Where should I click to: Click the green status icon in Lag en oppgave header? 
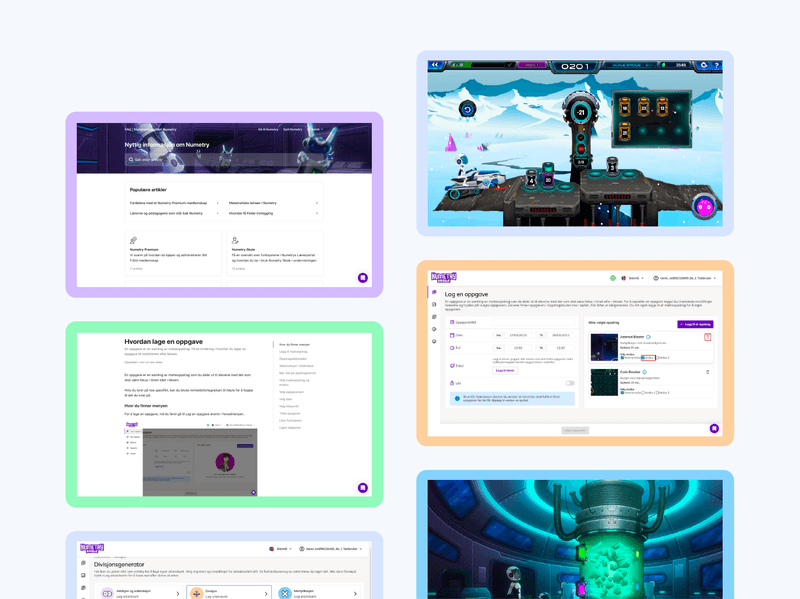pyautogui.click(x=613, y=278)
